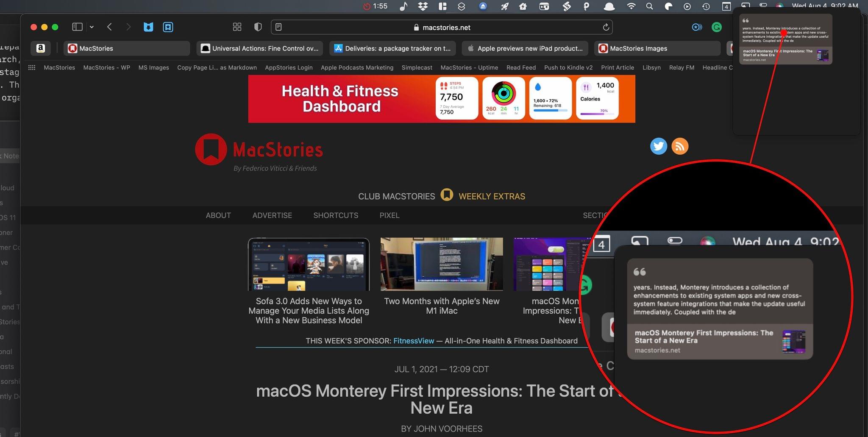Screen dimensions: 868x437
Task: Go forward with the toolbar arrow
Action: coord(128,27)
